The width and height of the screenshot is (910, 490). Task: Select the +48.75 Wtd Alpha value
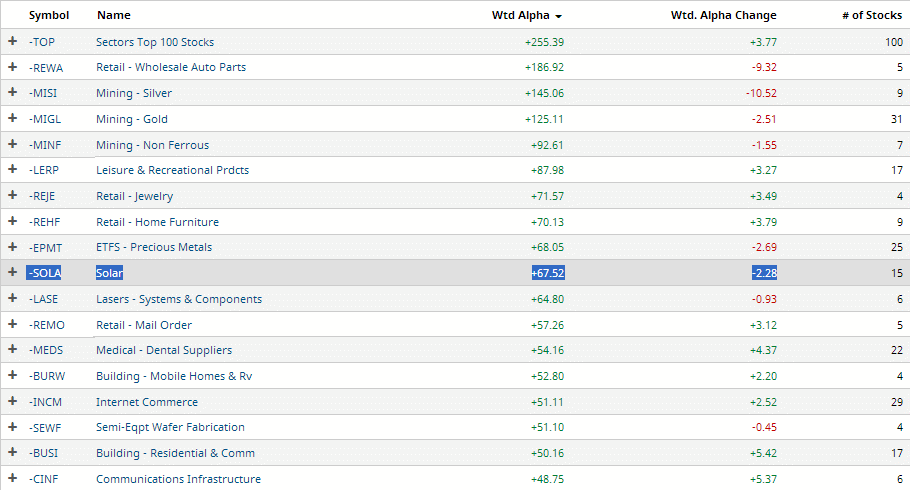point(547,479)
